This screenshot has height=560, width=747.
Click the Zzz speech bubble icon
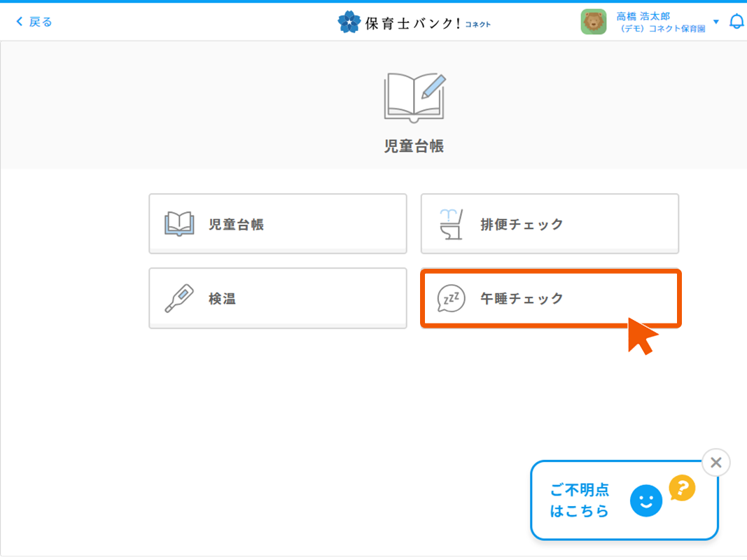(451, 299)
